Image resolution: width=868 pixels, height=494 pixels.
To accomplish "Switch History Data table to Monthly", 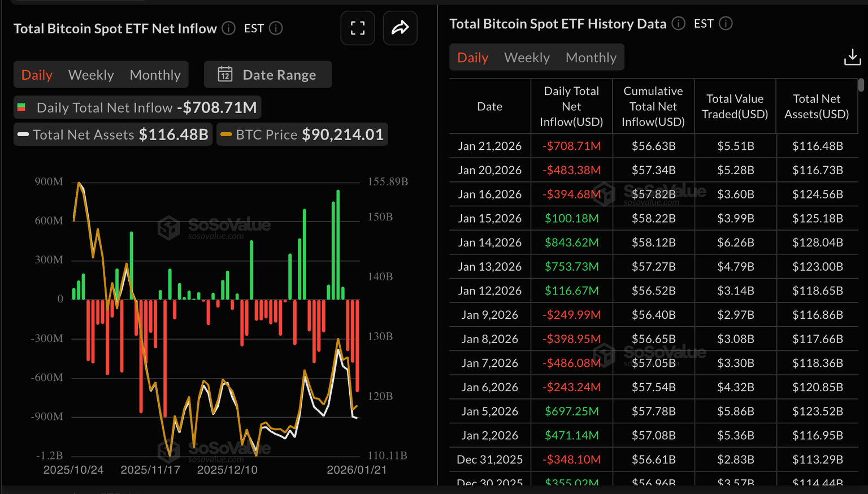I will point(591,58).
